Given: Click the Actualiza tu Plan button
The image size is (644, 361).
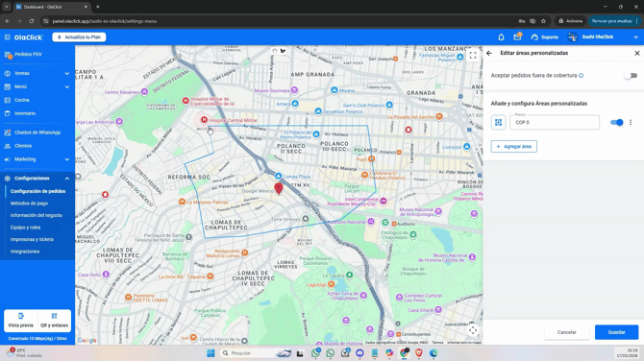Looking at the screenshot, I should pos(79,36).
